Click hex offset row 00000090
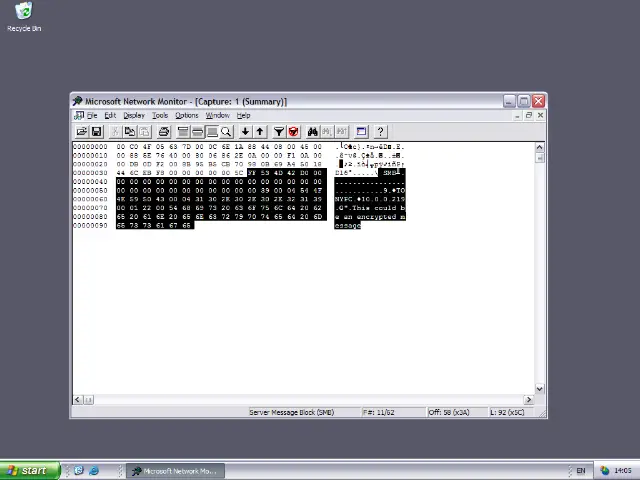Image resolution: width=640 pixels, height=480 pixels. point(90,226)
